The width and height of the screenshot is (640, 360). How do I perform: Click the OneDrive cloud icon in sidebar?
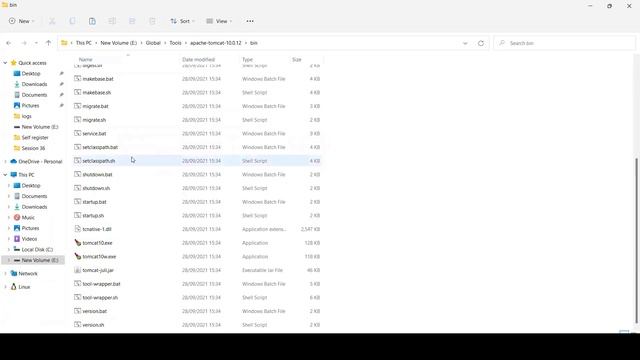[13, 162]
